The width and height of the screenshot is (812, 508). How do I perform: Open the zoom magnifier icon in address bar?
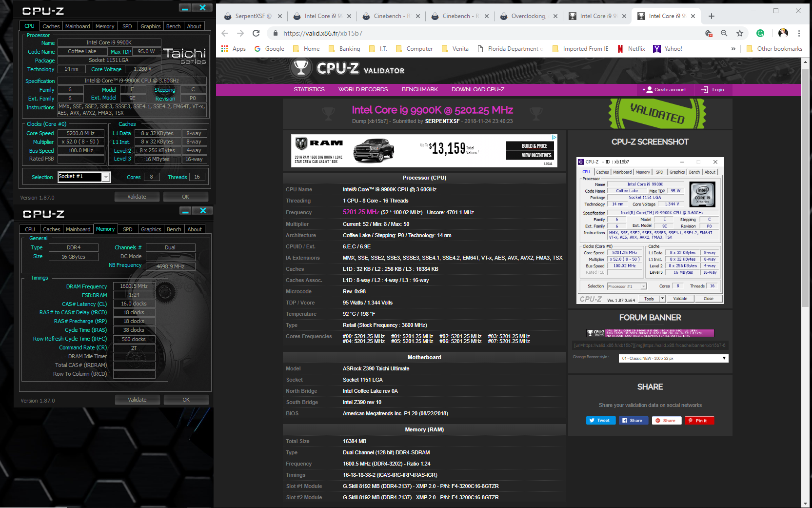[724, 33]
